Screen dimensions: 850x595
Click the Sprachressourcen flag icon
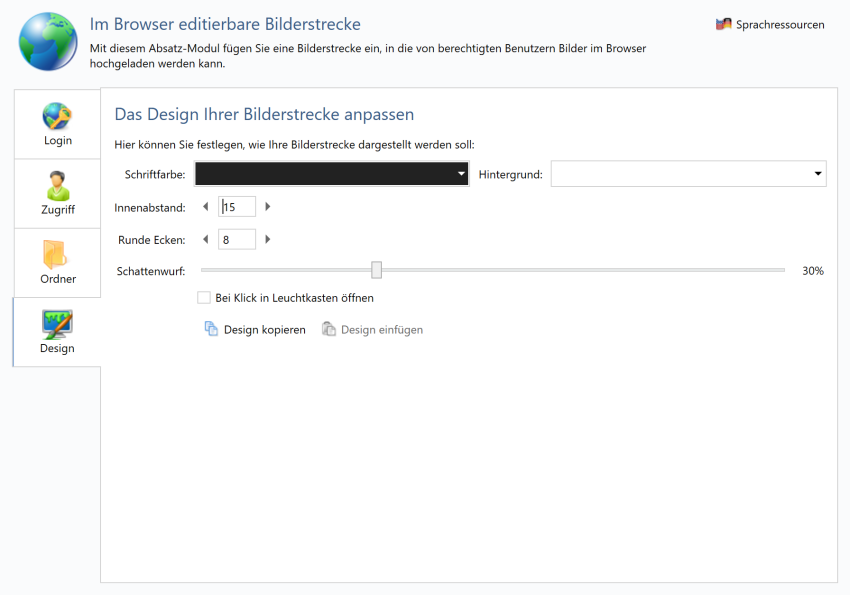coord(722,23)
